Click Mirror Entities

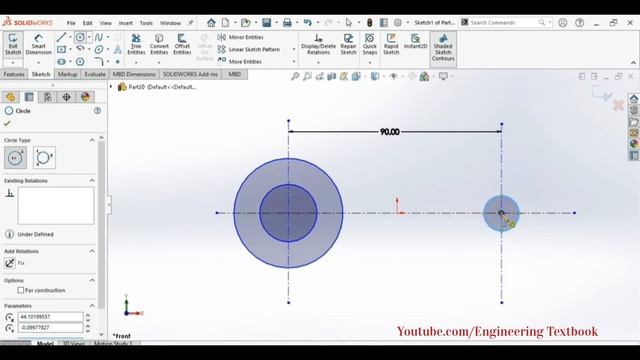[x=241, y=37]
